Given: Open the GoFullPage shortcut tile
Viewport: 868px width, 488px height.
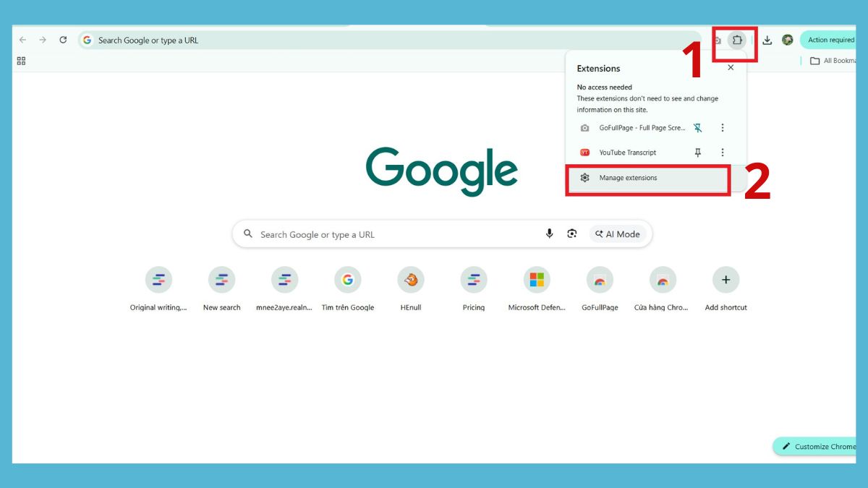Looking at the screenshot, I should [x=600, y=288].
